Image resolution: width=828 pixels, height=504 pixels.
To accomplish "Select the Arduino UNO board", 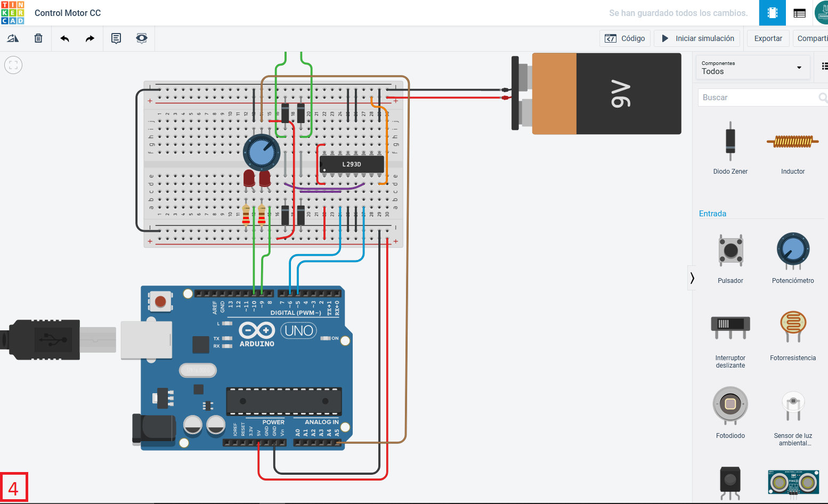I will 242,368.
